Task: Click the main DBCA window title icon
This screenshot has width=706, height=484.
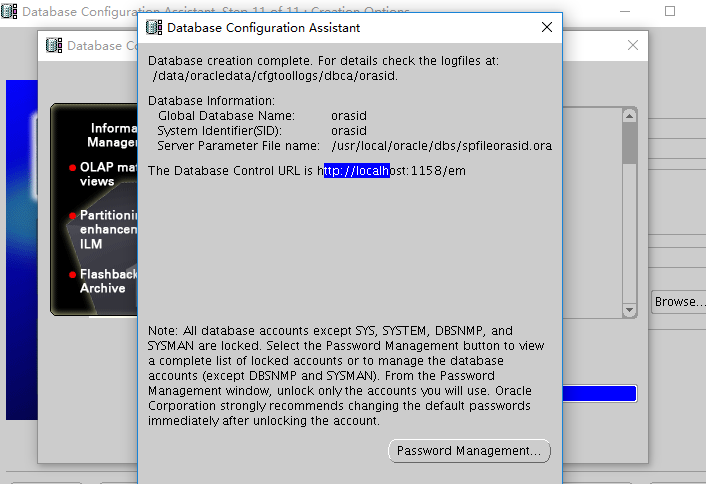Action: (x=9, y=11)
